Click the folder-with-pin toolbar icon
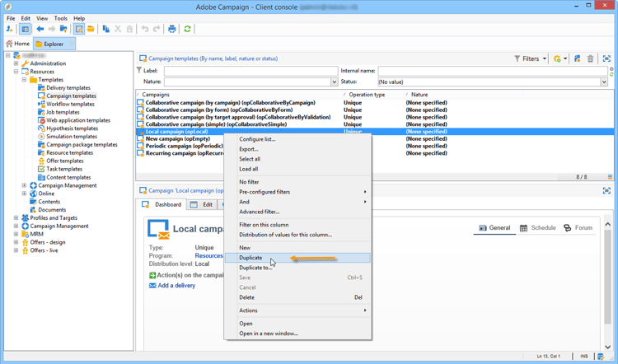This screenshot has height=364, width=618. point(63,29)
